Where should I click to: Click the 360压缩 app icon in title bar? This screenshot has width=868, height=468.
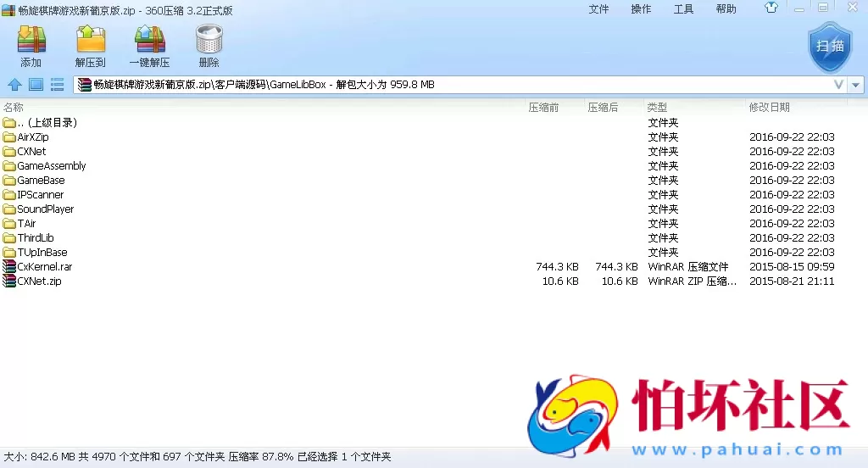point(8,10)
